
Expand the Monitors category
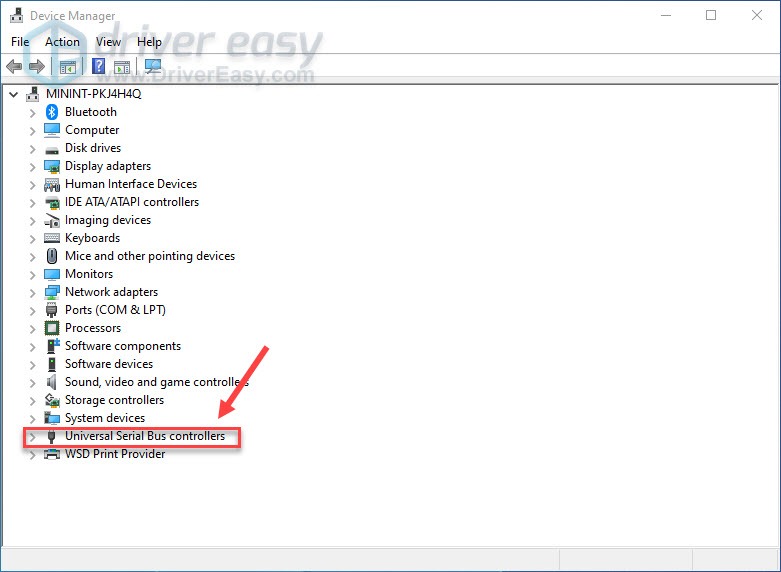(32, 275)
